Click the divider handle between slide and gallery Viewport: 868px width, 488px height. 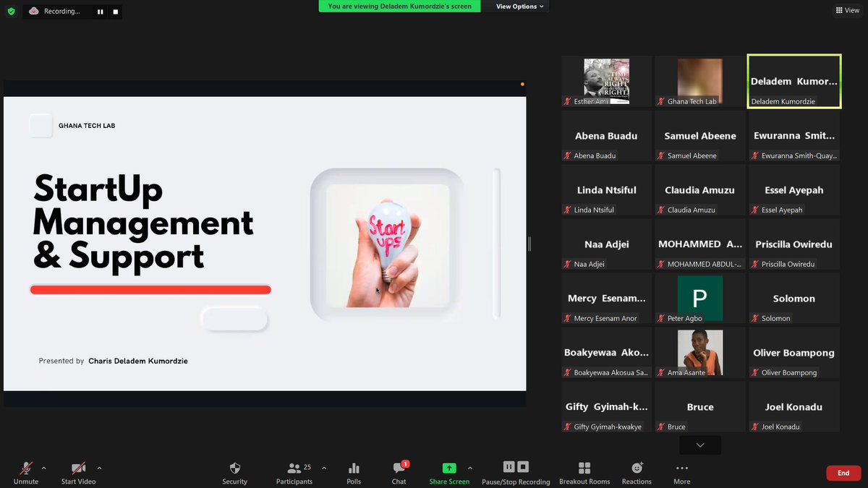point(529,244)
